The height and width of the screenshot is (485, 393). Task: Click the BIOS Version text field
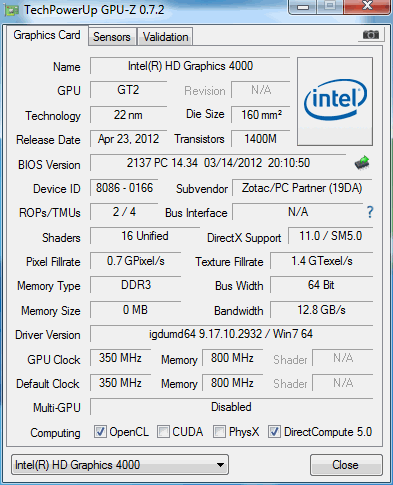pos(218,163)
